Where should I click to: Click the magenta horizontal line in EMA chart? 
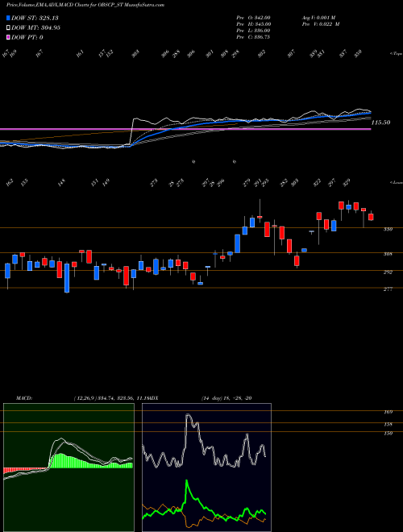(185, 129)
